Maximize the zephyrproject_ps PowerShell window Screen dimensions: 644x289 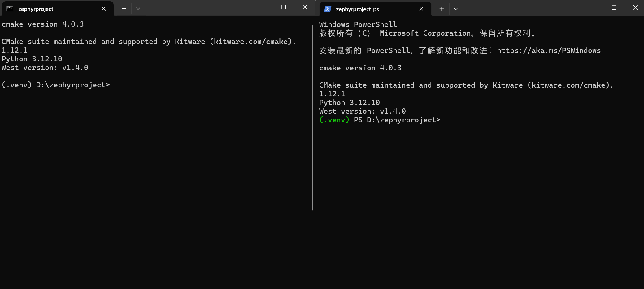click(x=614, y=7)
